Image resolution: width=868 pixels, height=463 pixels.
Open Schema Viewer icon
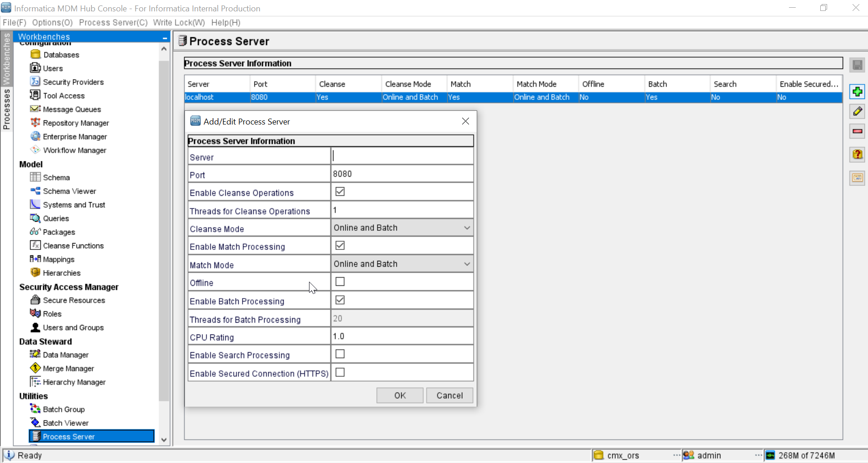pos(35,191)
